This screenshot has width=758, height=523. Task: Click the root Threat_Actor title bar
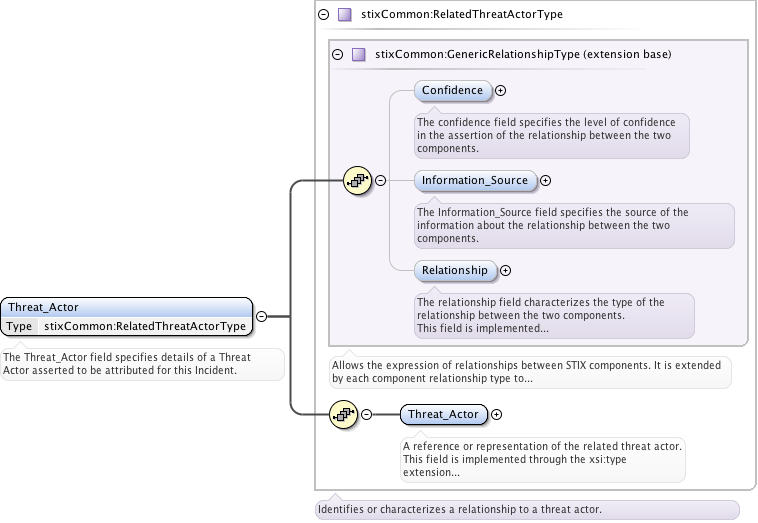(125, 307)
